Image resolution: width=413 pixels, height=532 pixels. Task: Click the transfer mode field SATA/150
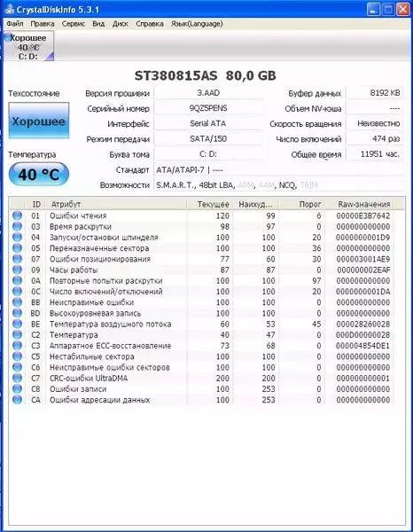tap(208, 139)
